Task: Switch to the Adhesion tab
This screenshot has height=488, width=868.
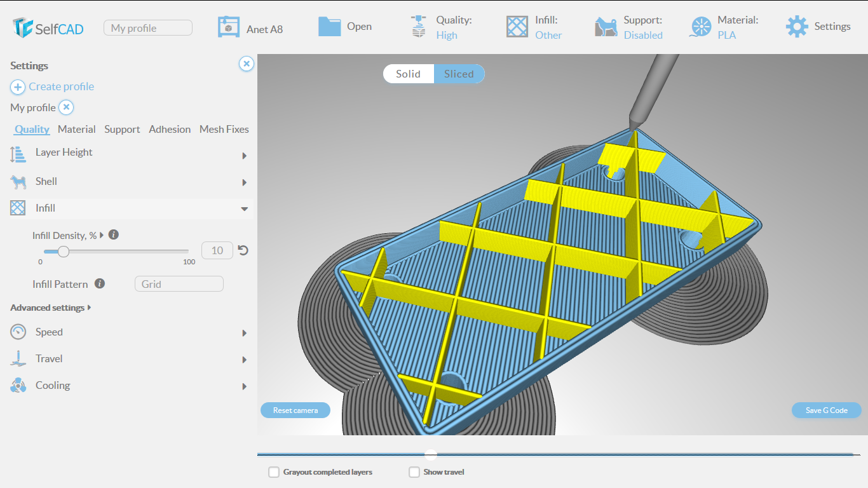Action: click(x=170, y=129)
